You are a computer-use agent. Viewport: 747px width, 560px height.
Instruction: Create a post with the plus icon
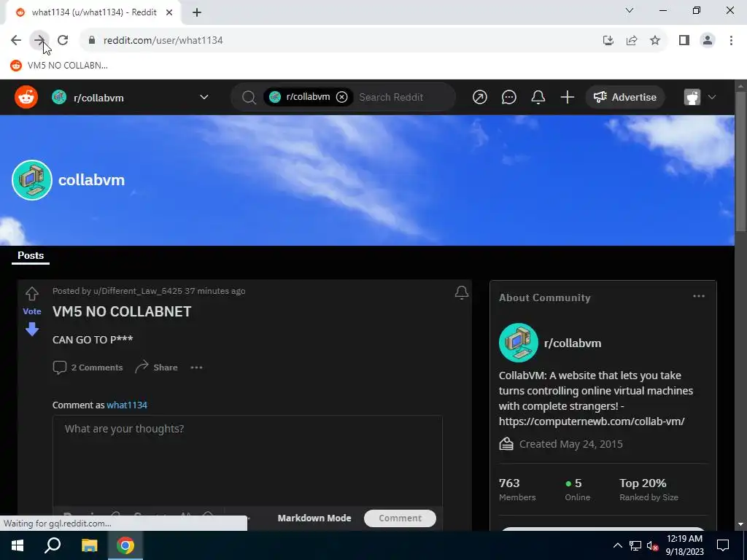click(567, 97)
